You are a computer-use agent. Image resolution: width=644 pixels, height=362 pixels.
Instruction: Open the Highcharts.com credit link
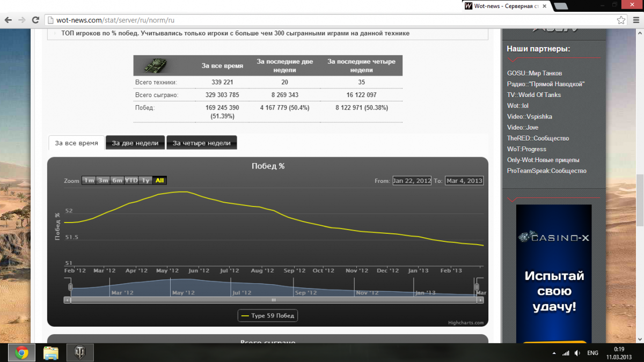[466, 323]
